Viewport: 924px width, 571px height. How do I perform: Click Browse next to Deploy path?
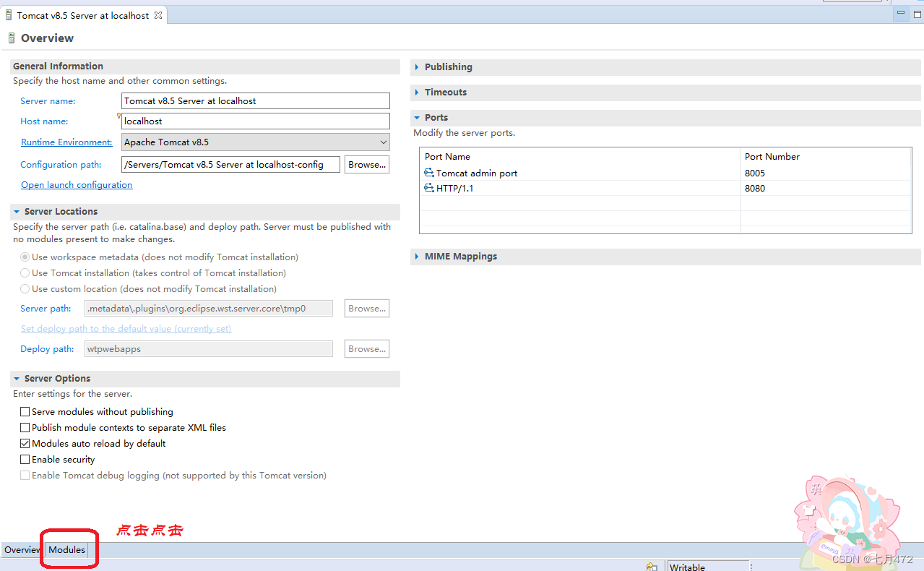pos(367,349)
